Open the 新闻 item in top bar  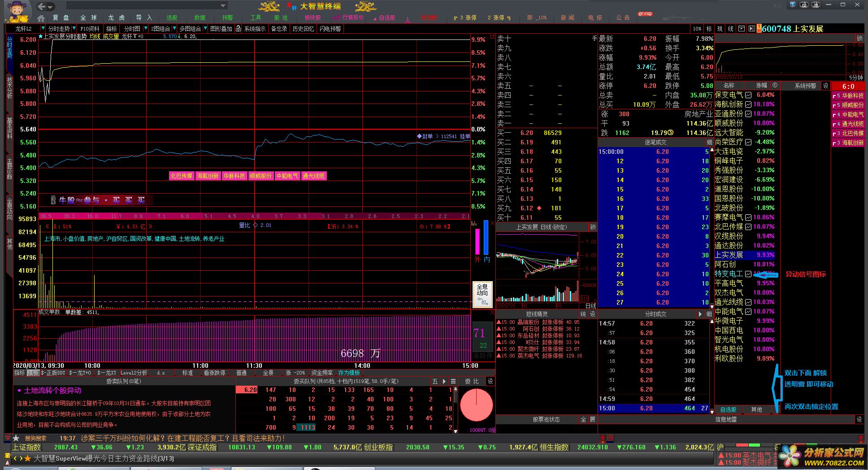click(x=567, y=18)
